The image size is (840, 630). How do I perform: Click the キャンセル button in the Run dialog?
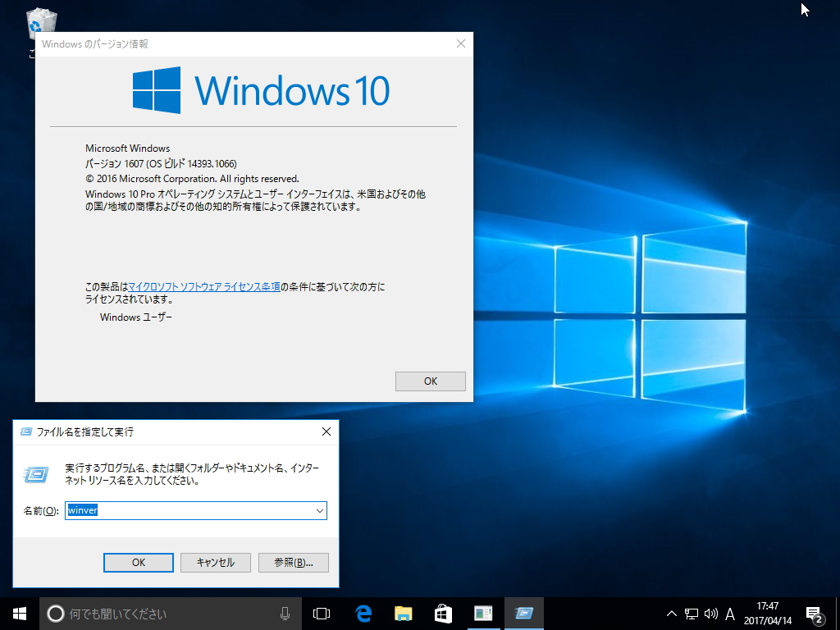(x=215, y=562)
